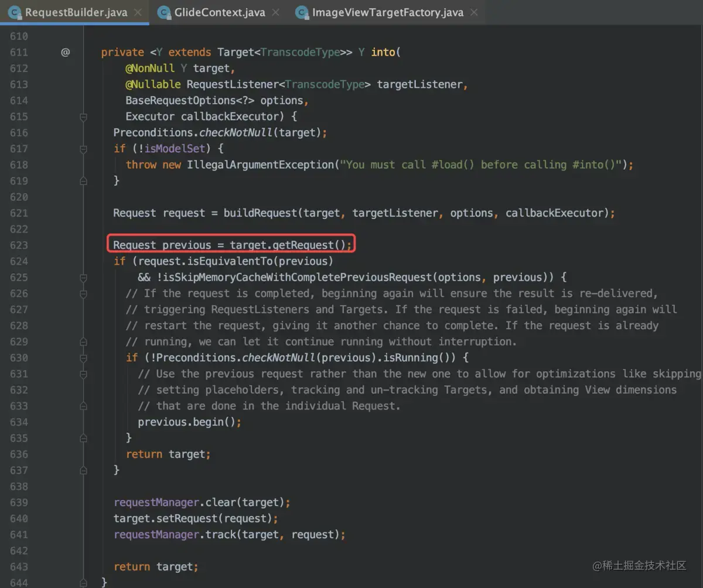Click 'previous.begin();' on line 634
703x588 pixels.
coord(190,422)
